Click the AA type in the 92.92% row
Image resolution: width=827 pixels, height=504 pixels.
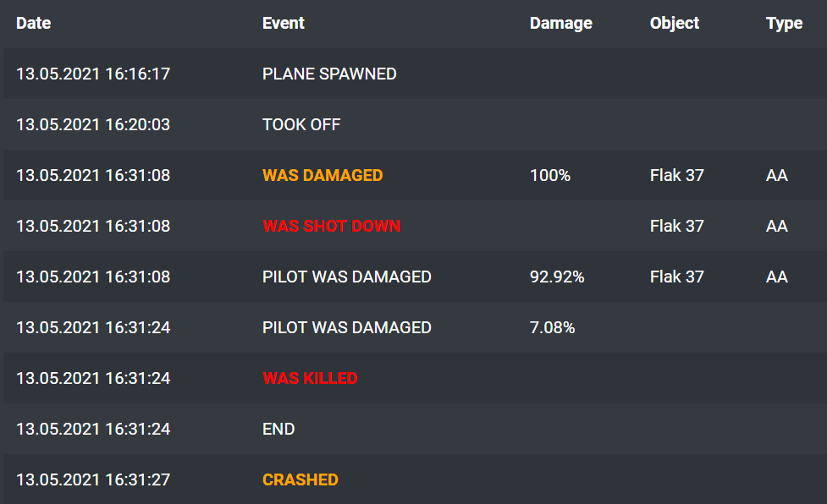777,277
